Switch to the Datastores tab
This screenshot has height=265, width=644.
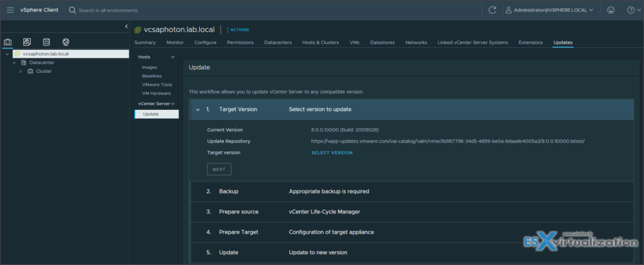click(x=382, y=43)
